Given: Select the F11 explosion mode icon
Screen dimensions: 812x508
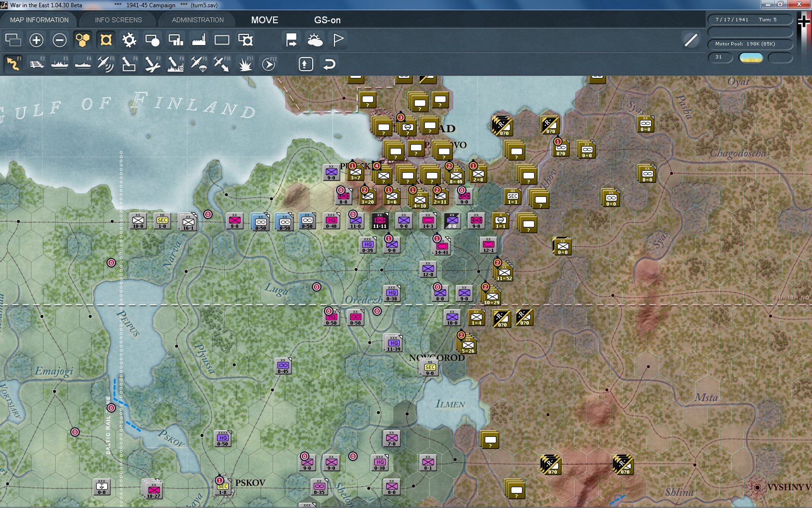Looking at the screenshot, I should click(x=246, y=64).
